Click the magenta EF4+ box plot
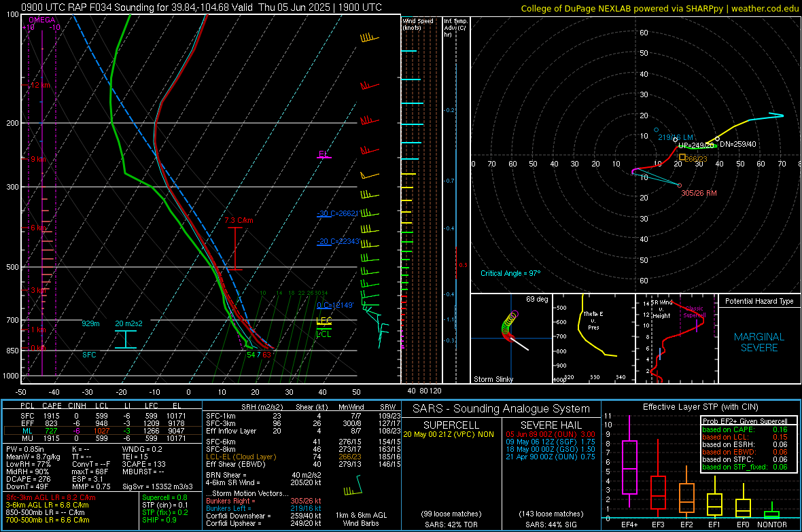The width and height of the screenshot is (802, 532). 629,461
